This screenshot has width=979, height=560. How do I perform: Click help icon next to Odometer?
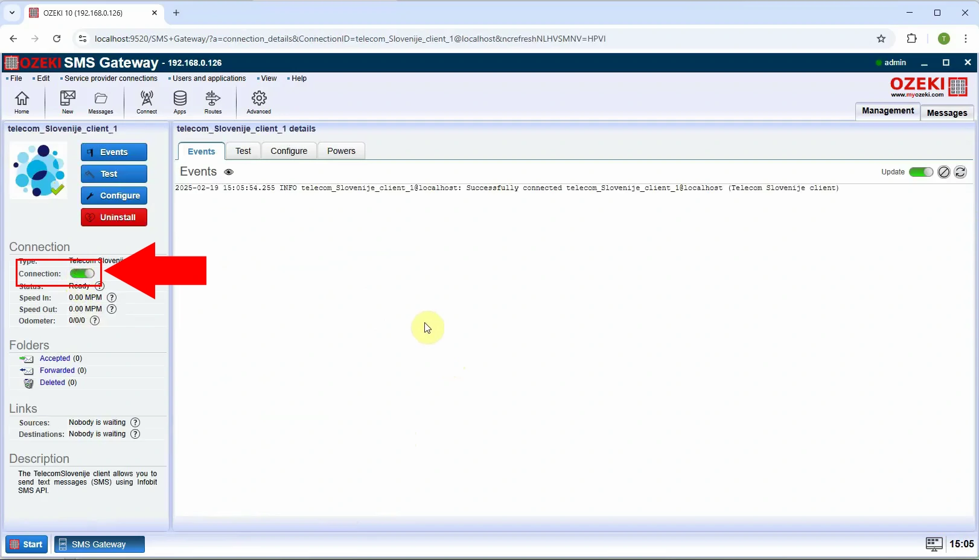point(95,320)
